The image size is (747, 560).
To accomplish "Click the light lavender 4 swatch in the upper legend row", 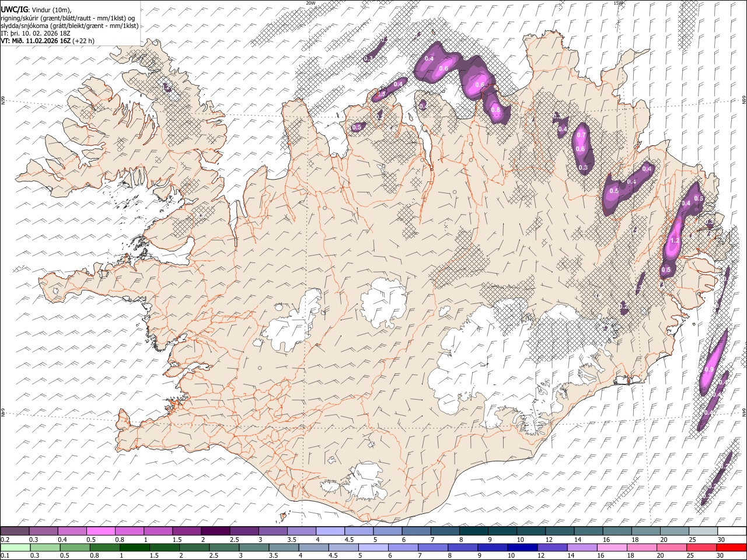I will click(x=330, y=531).
